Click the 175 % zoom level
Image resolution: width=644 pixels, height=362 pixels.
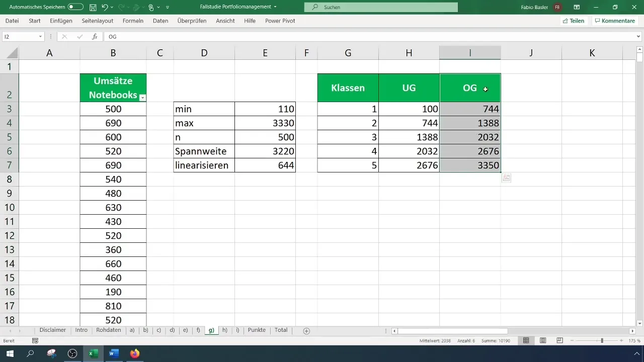coord(634,341)
